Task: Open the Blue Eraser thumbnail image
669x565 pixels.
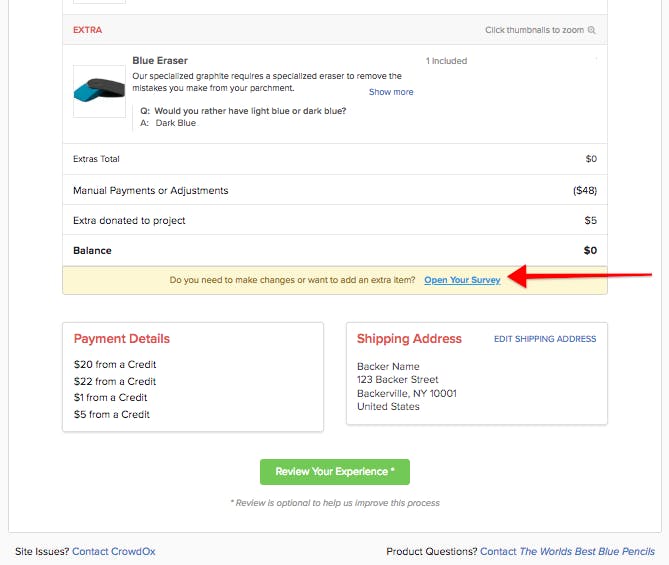Action: pyautogui.click(x=99, y=91)
